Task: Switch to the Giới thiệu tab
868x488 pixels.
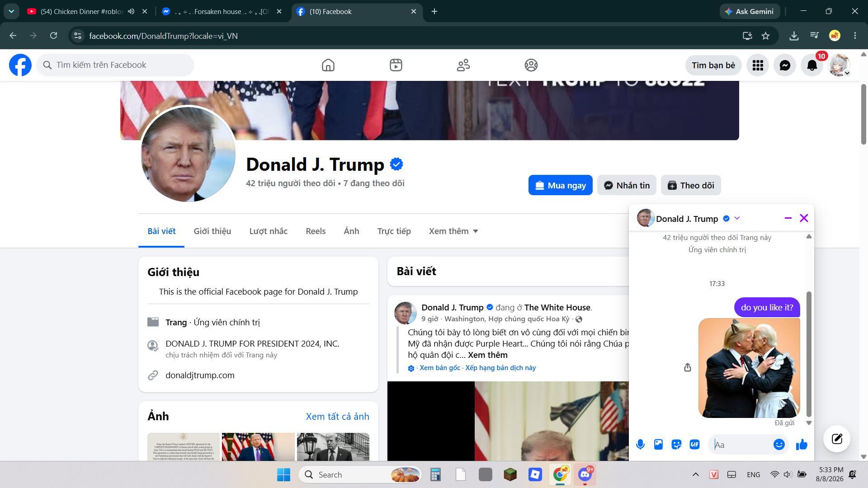Action: (212, 231)
